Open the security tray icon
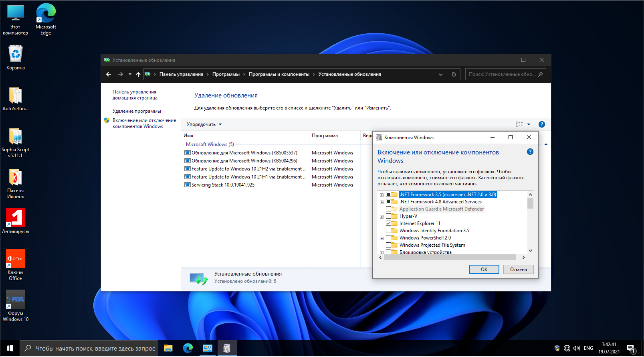Viewport: 644px width, 357px height. (557, 348)
